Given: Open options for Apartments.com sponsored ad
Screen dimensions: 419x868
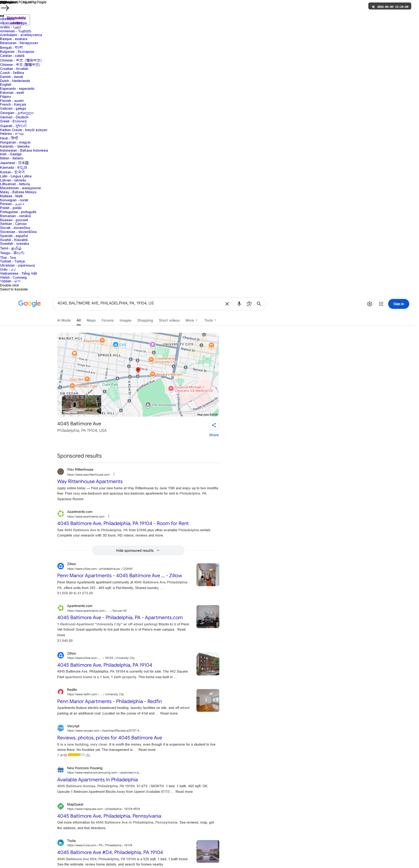Looking at the screenshot, I should point(109,516).
